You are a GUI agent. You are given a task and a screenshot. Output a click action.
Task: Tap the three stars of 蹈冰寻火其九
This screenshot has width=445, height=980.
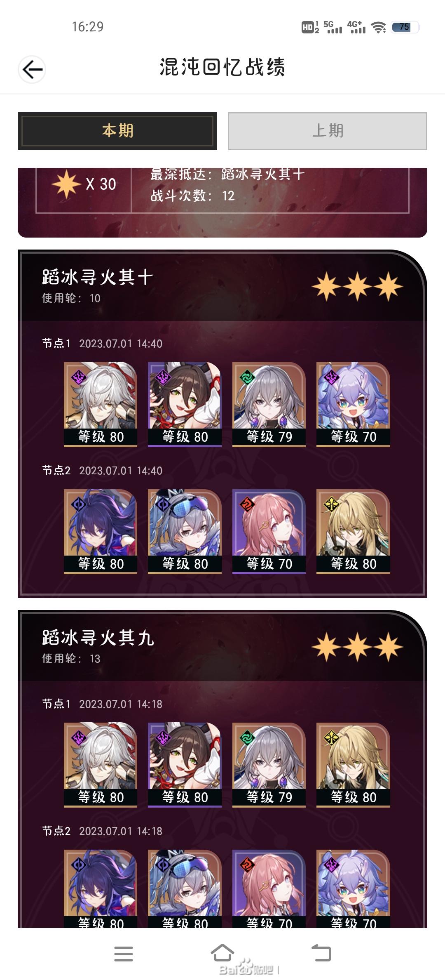[357, 647]
